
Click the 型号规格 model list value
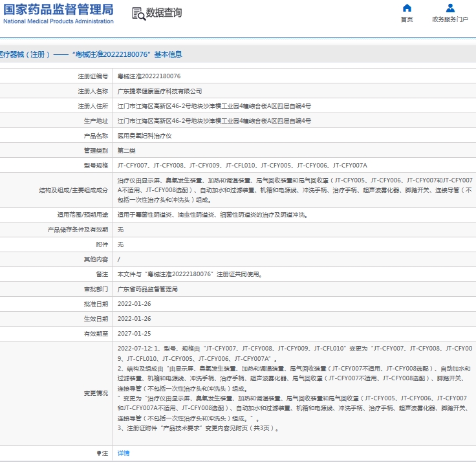[243, 166]
